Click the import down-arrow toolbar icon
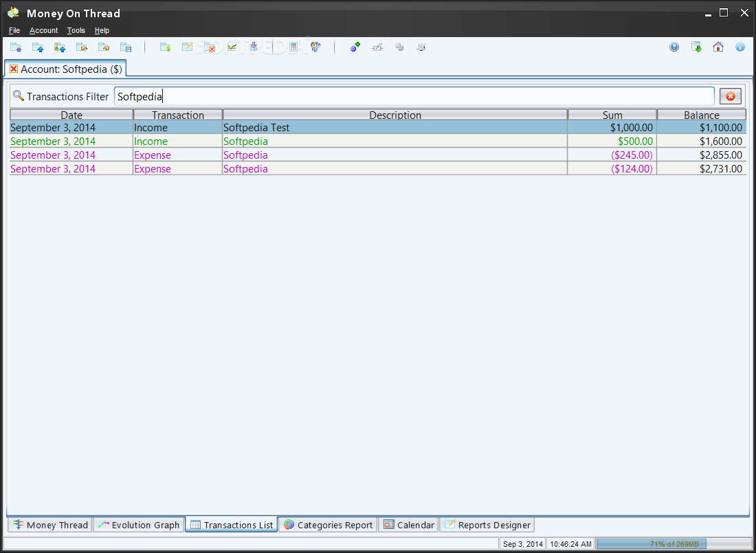This screenshot has width=756, height=553. [254, 47]
